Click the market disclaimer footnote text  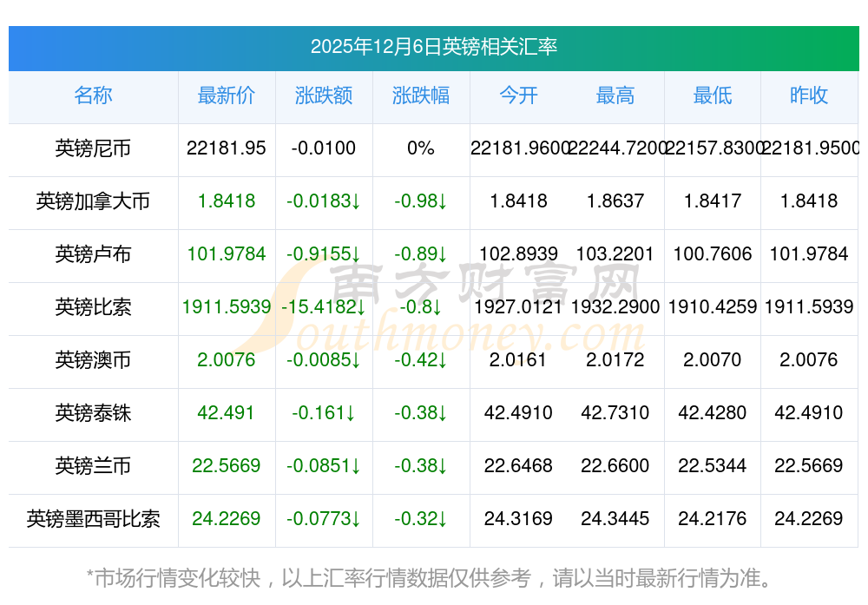(x=430, y=578)
